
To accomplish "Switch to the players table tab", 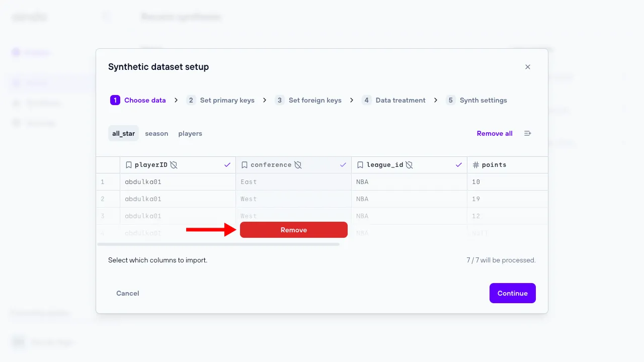I will pos(190,133).
